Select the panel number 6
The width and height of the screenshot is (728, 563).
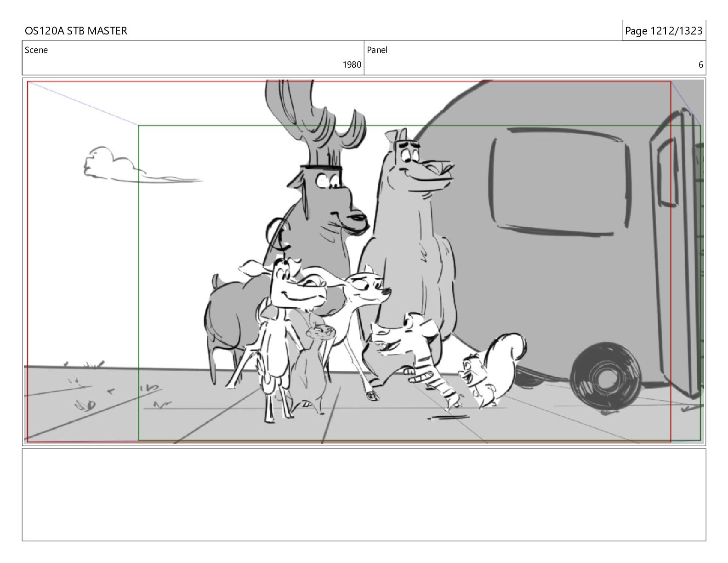point(700,65)
